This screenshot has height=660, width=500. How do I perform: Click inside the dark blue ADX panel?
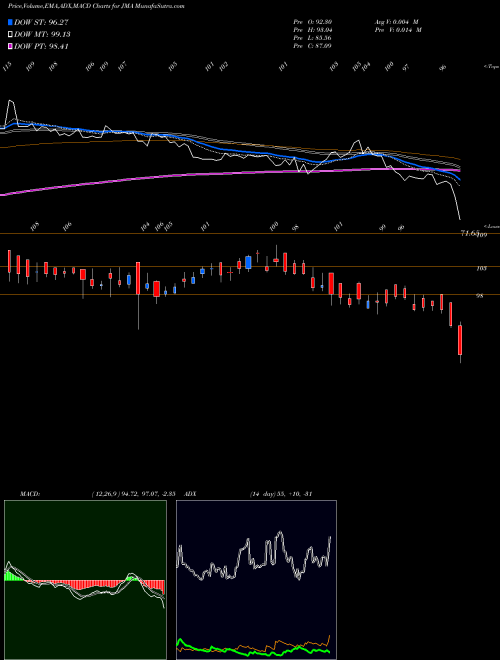pos(256,580)
